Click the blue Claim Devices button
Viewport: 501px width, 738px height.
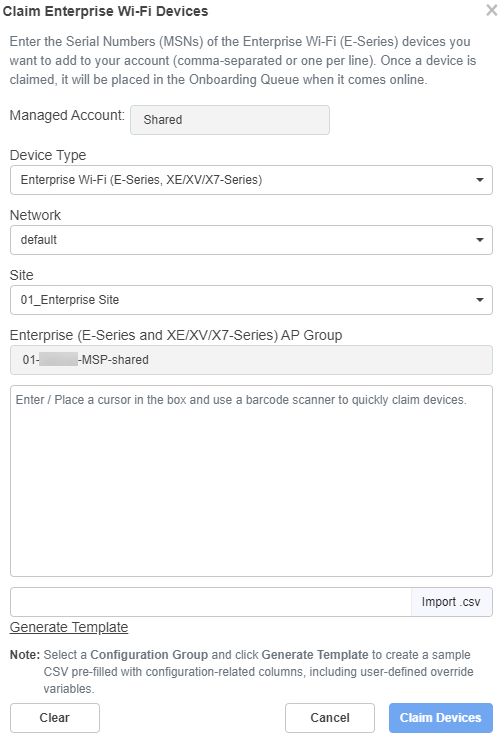coord(441,718)
